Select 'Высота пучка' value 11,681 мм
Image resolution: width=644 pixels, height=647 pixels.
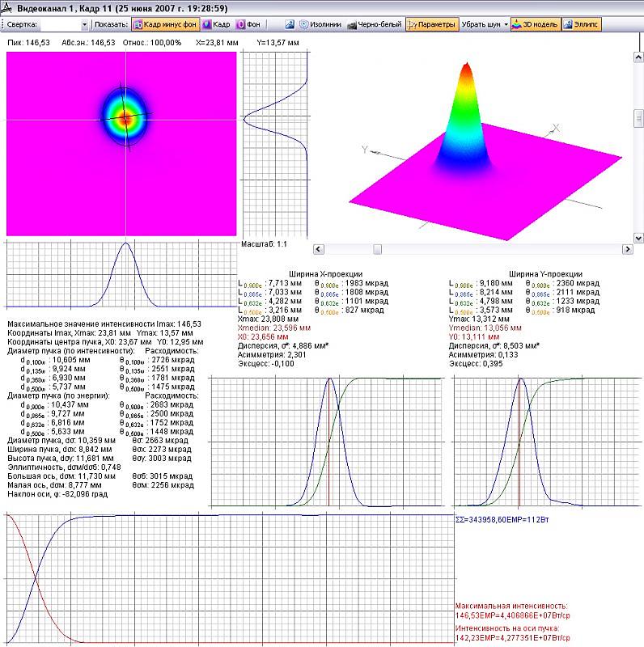click(95, 458)
